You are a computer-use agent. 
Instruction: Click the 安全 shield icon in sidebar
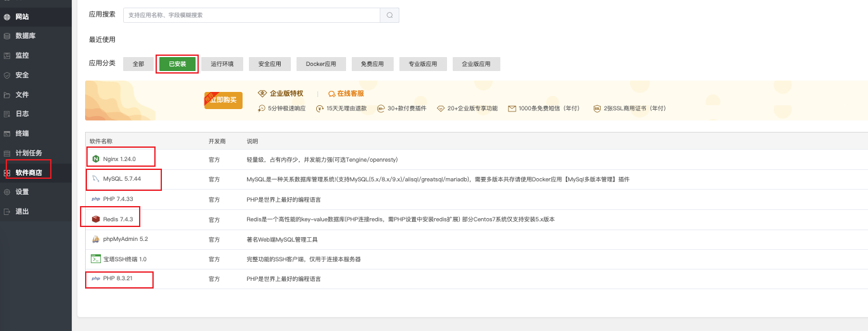click(x=7, y=75)
